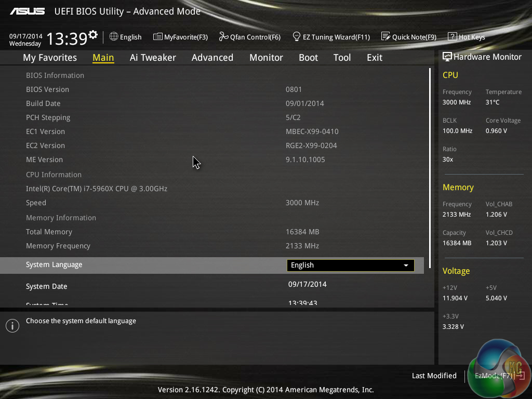The height and width of the screenshot is (399, 532).
Task: Launch the EZ Tuning Wizard bulb icon
Action: (297, 36)
